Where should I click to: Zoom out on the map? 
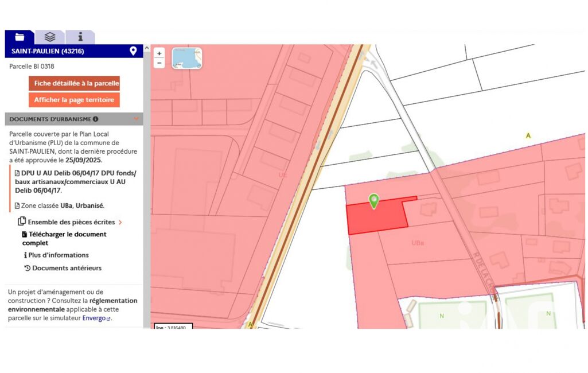coord(159,63)
